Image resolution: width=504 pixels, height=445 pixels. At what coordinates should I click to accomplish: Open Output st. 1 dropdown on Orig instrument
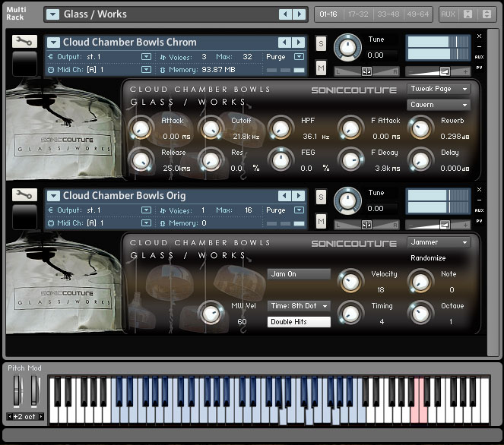[146, 210]
